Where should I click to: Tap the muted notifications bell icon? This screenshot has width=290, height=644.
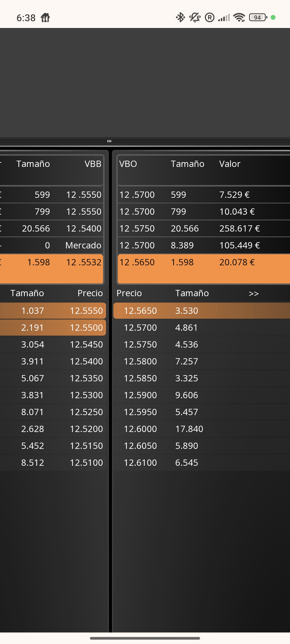point(195,18)
